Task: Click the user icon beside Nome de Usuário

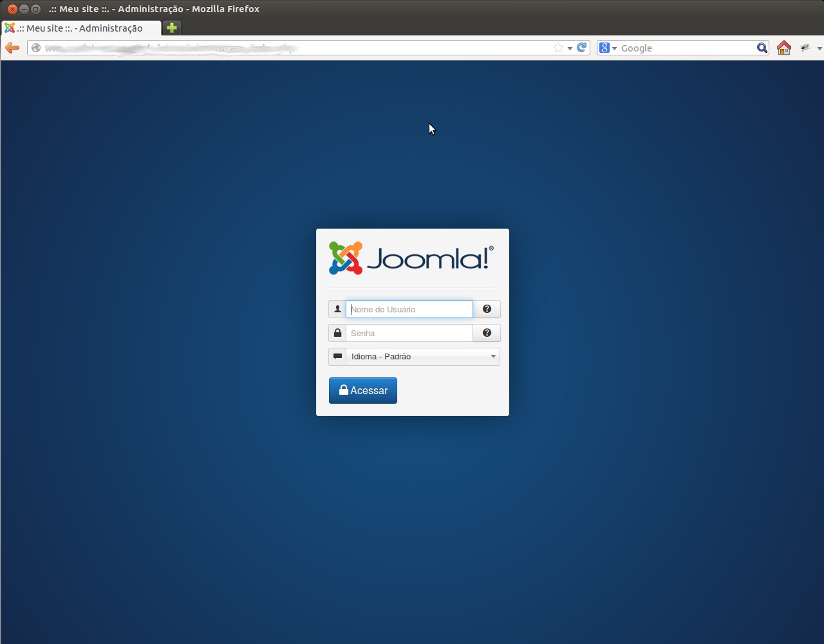Action: pyautogui.click(x=337, y=309)
